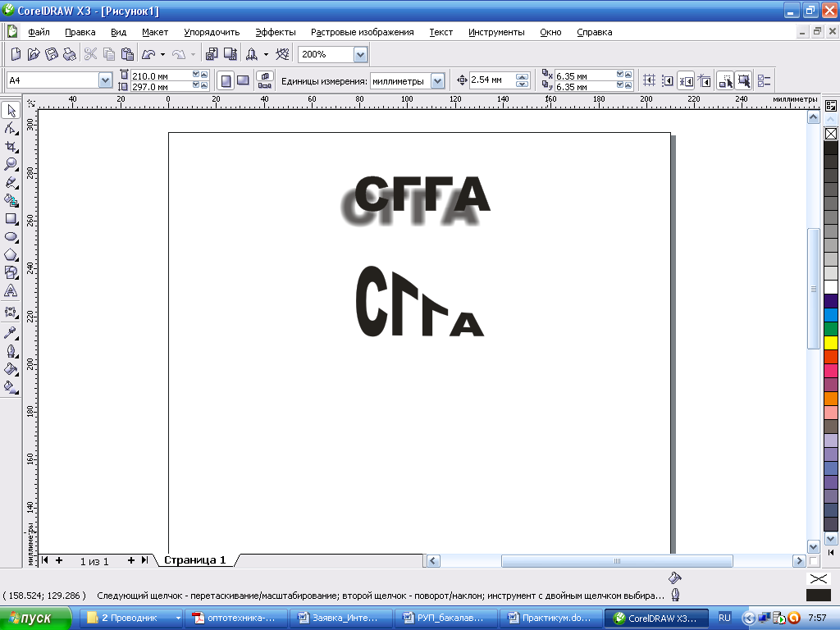Click the CorelDRAW welcome screen icon
The image size is (840, 630).
coord(282,54)
